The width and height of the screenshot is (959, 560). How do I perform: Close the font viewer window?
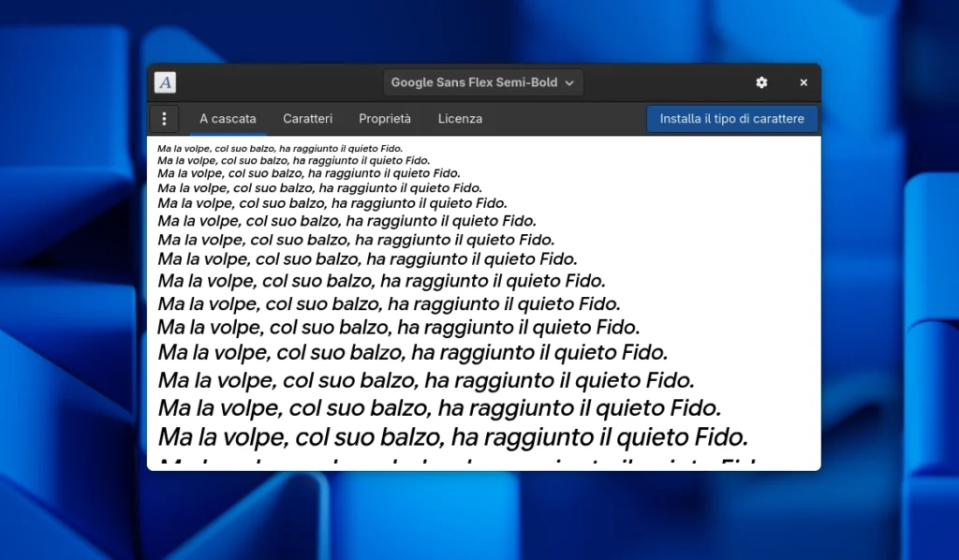[x=804, y=82]
